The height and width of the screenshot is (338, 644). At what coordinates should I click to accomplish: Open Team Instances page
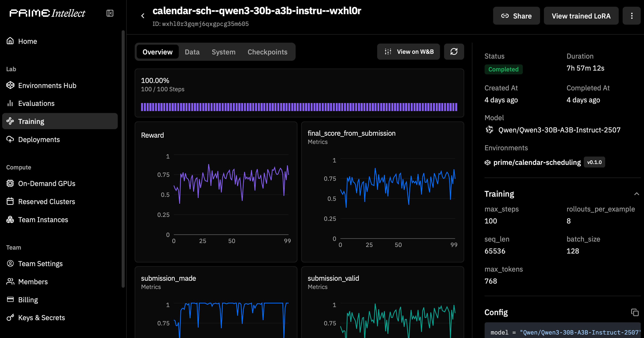pos(60,220)
